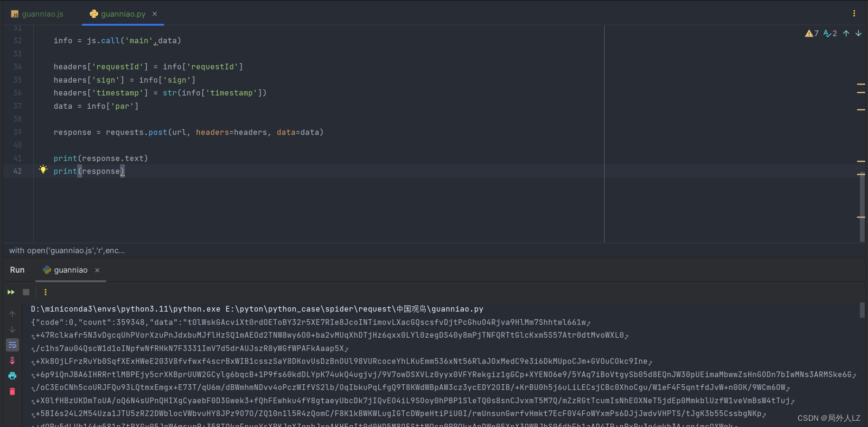
Task: Open the run toolbar more actions menu
Action: coord(46,292)
